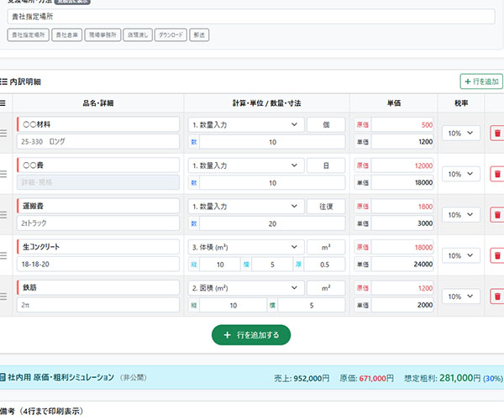504x420 pixels.
Task: Edit the 往復 unit field
Action: [x=326, y=207]
